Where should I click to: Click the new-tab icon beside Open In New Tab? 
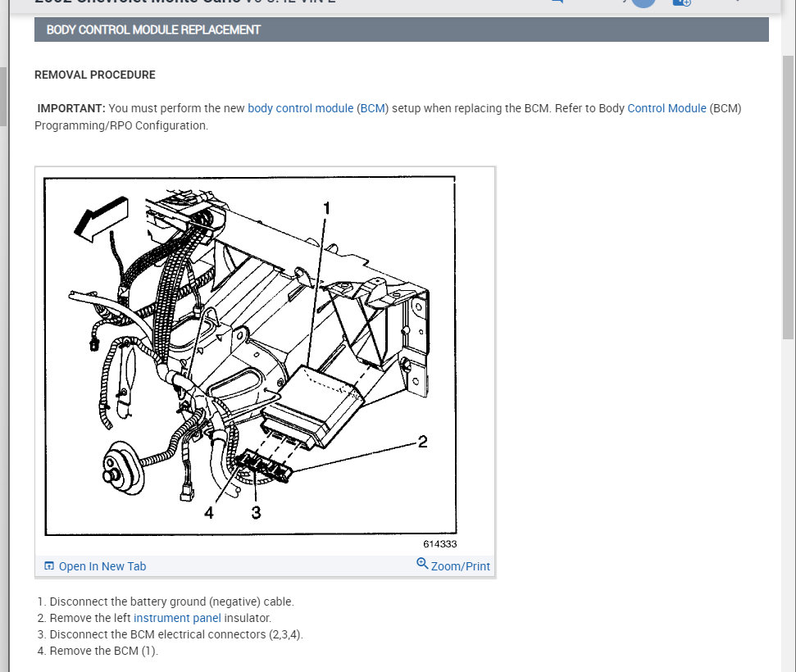click(49, 566)
